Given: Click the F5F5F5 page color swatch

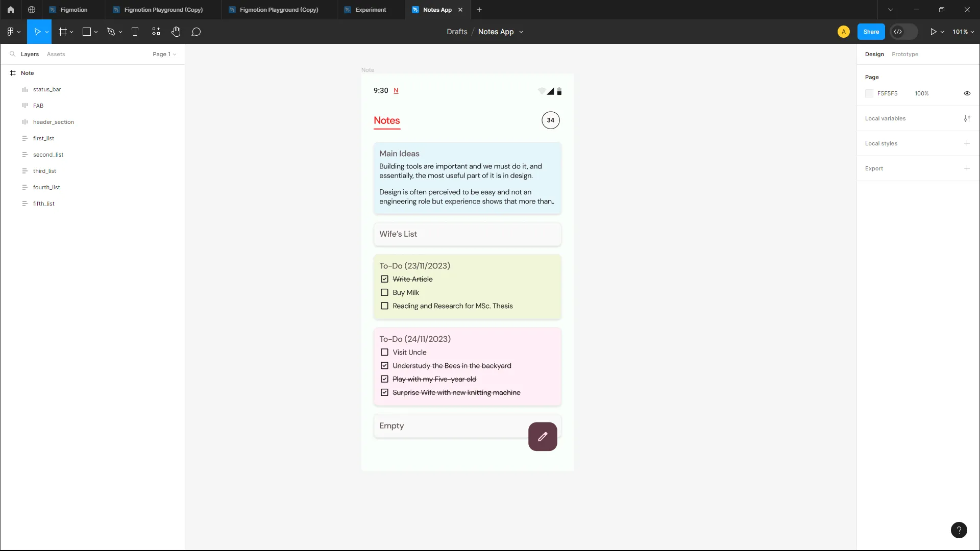Looking at the screenshot, I should click(x=869, y=93).
